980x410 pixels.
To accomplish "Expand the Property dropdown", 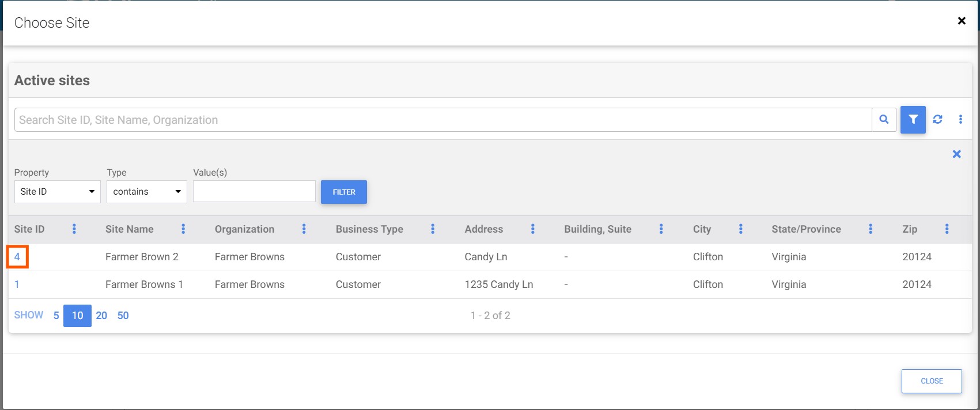I will [57, 192].
